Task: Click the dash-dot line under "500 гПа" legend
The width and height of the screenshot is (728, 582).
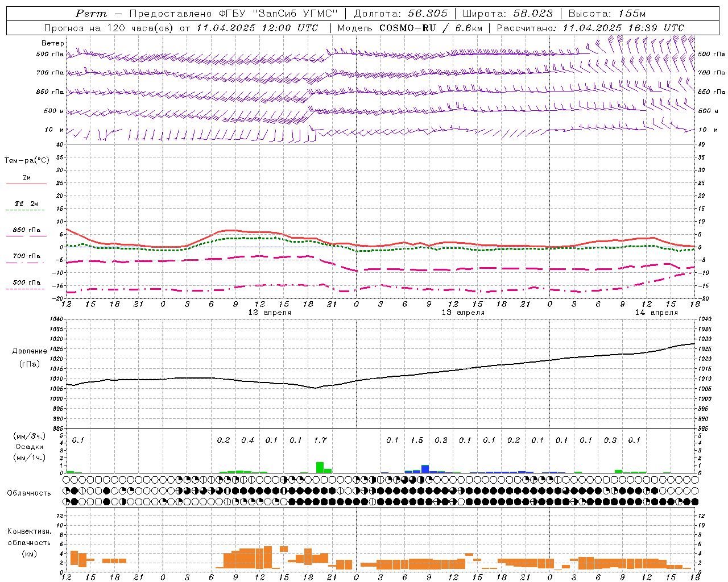Action: click(26, 289)
